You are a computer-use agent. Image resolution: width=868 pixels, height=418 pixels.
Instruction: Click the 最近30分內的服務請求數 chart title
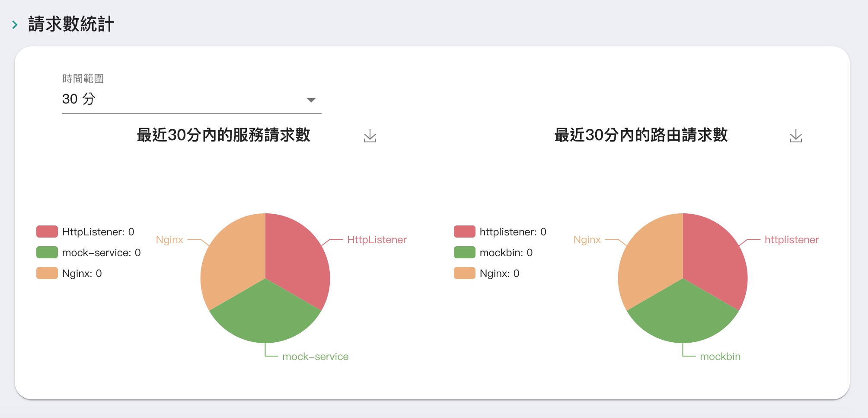click(x=223, y=135)
